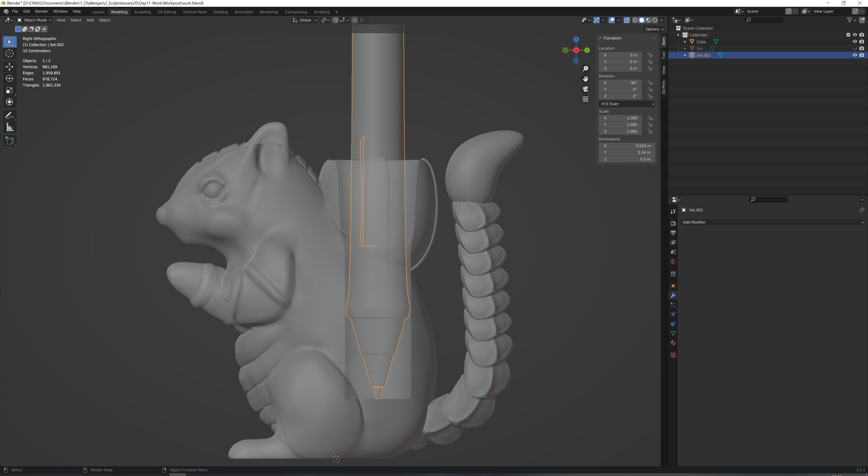Viewport: 868px width, 476px height.
Task: Open the viewport Add menu
Action: (90, 20)
